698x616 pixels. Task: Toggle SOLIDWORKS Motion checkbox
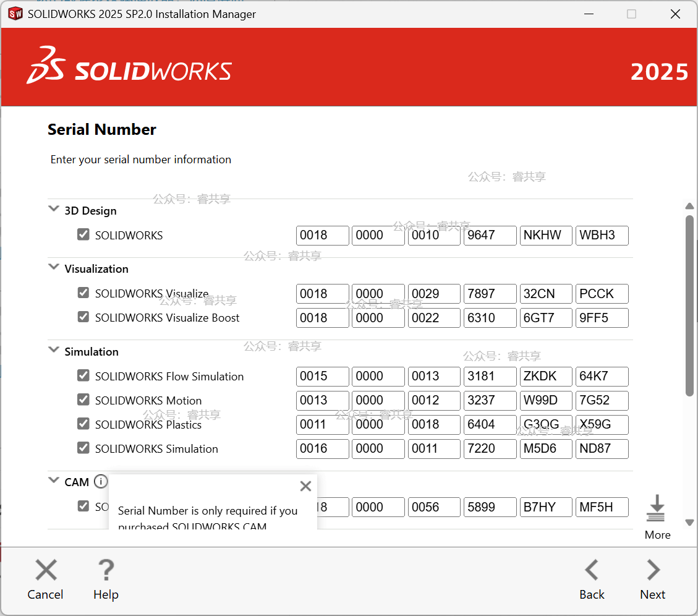click(x=83, y=400)
